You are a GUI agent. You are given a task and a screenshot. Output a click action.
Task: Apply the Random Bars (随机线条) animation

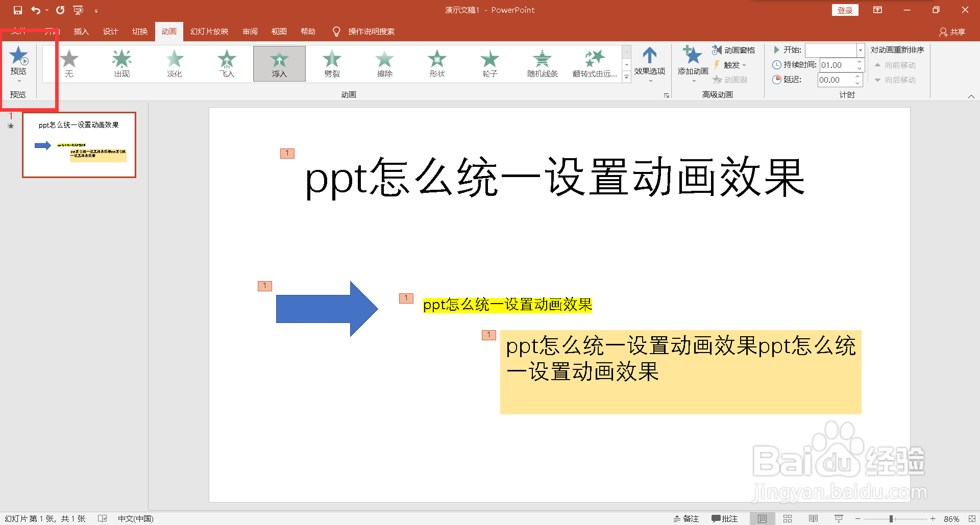542,64
